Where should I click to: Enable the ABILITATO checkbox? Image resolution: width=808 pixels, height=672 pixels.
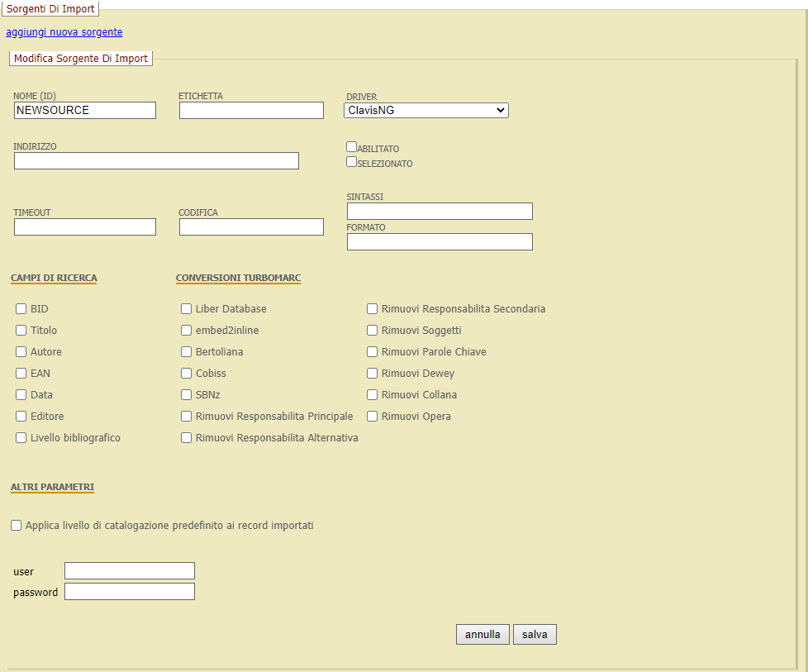click(351, 146)
